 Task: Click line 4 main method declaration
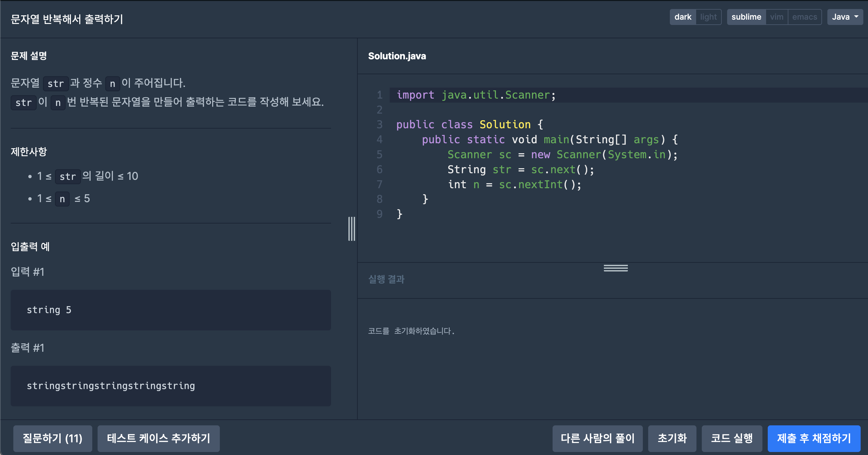point(550,140)
